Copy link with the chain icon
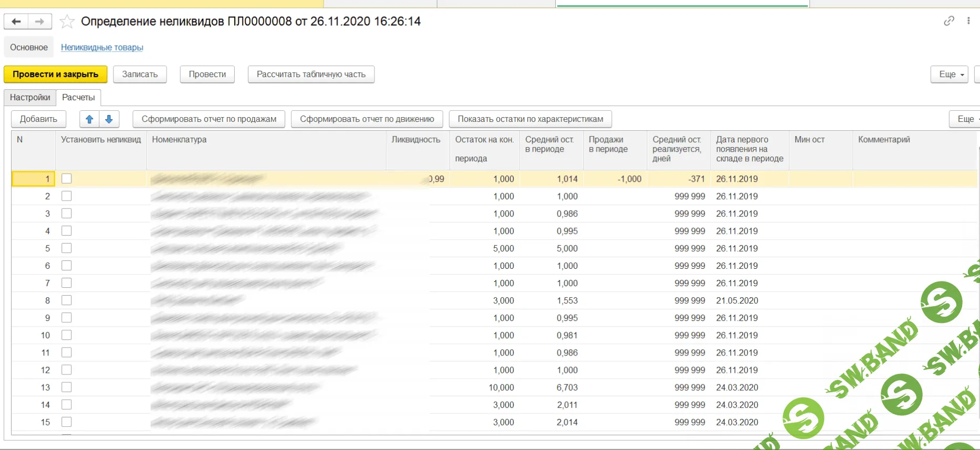 [x=948, y=21]
